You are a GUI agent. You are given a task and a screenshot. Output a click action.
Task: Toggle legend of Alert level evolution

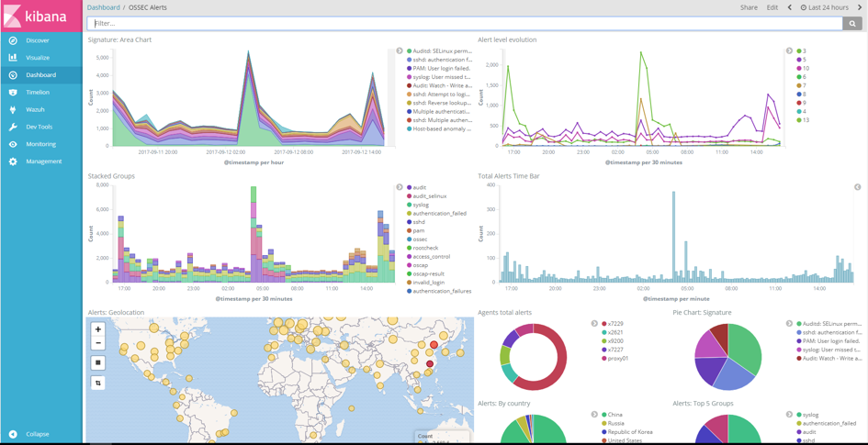point(789,50)
